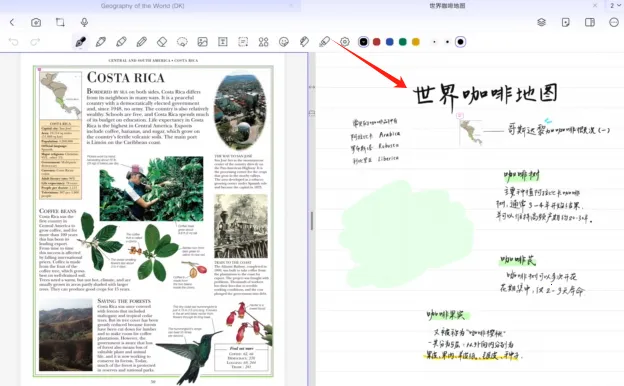
Task: Click the 咖啡花 highlighted heading
Action: pos(518,261)
